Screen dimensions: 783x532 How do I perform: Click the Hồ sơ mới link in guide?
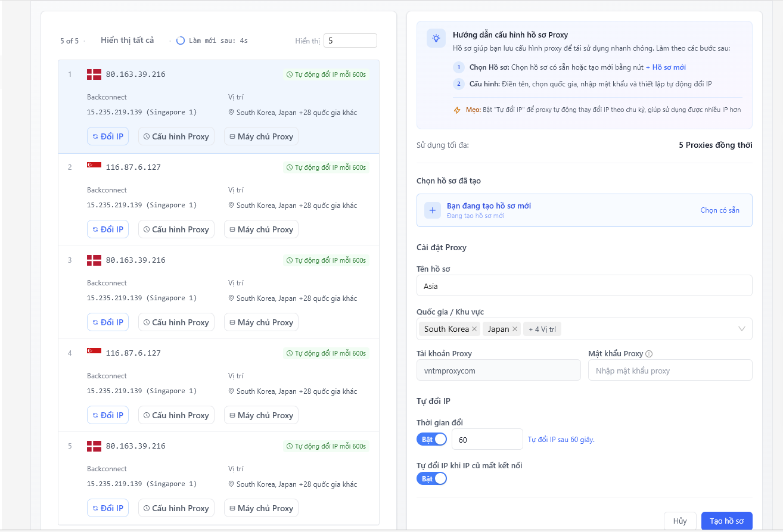[669, 67]
